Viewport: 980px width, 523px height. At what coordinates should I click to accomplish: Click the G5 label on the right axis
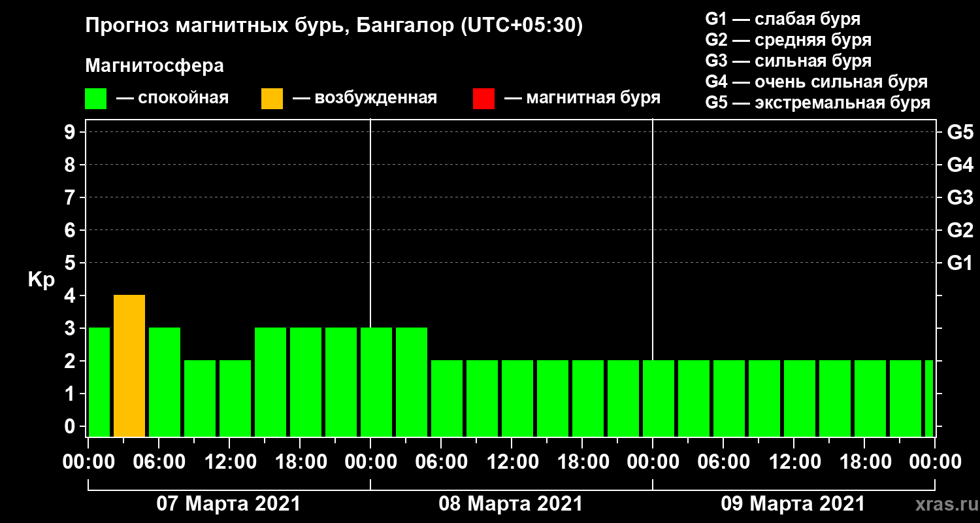[x=960, y=133]
